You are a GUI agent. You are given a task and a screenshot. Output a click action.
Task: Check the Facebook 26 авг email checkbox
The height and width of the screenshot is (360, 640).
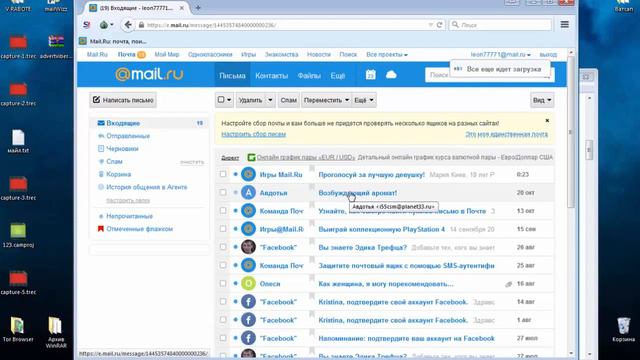[223, 247]
